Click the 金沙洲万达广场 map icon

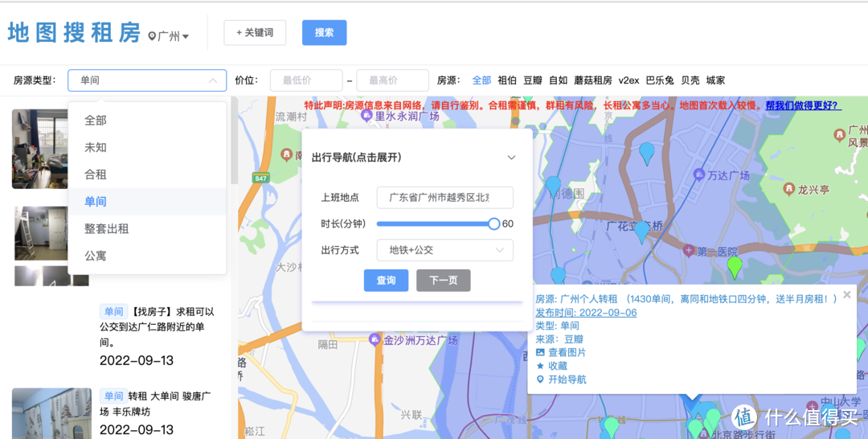pyautogui.click(x=375, y=338)
